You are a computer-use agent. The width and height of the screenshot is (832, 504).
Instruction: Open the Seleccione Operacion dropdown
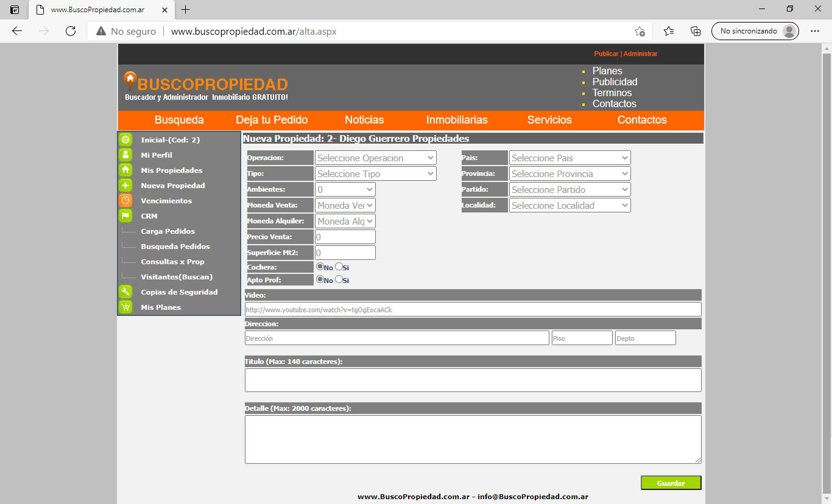376,158
